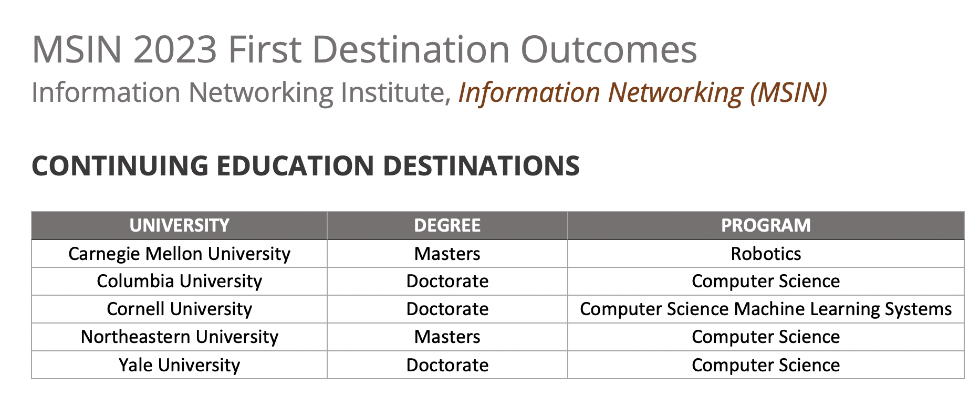Image resolution: width=980 pixels, height=396 pixels.
Task: Click the "Continuing Education Destinations" heading
Action: click(306, 166)
